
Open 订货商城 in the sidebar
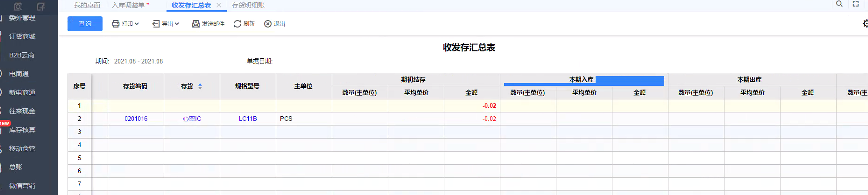pos(22,36)
